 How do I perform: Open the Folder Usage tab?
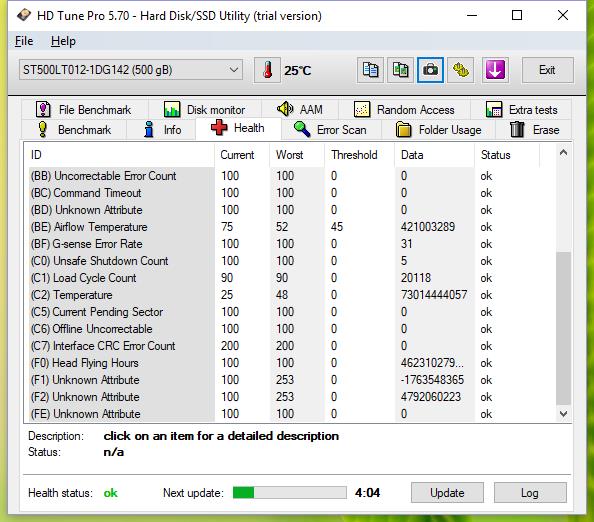[x=439, y=130]
